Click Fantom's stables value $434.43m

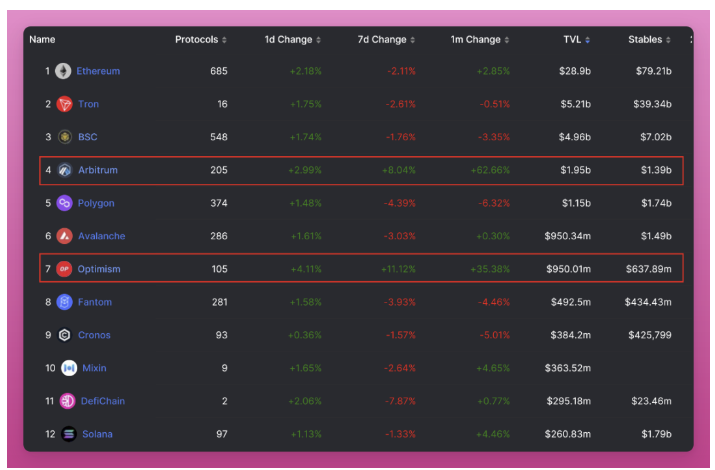click(x=648, y=302)
